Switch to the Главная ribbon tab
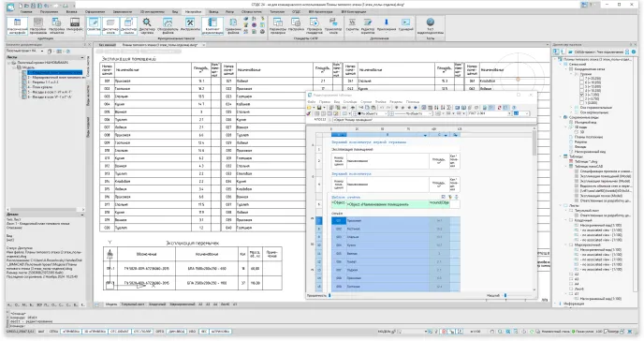644x341 pixels. coord(26,11)
